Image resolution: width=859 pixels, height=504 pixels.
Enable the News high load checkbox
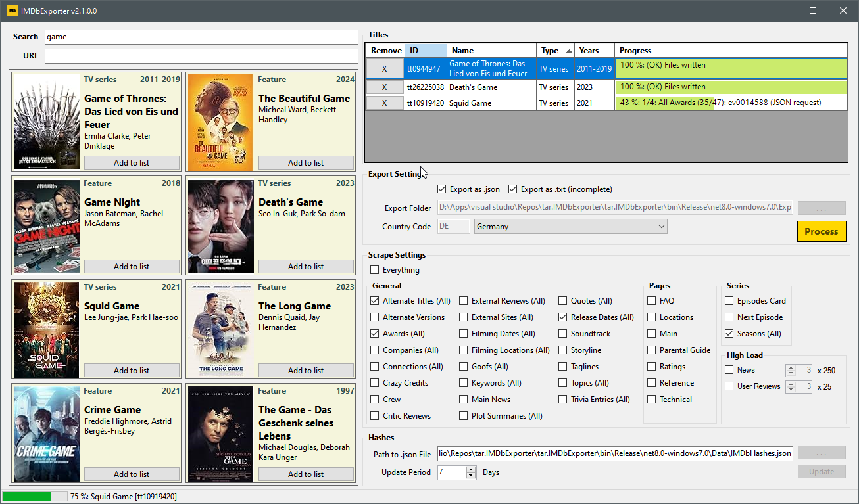pos(729,370)
